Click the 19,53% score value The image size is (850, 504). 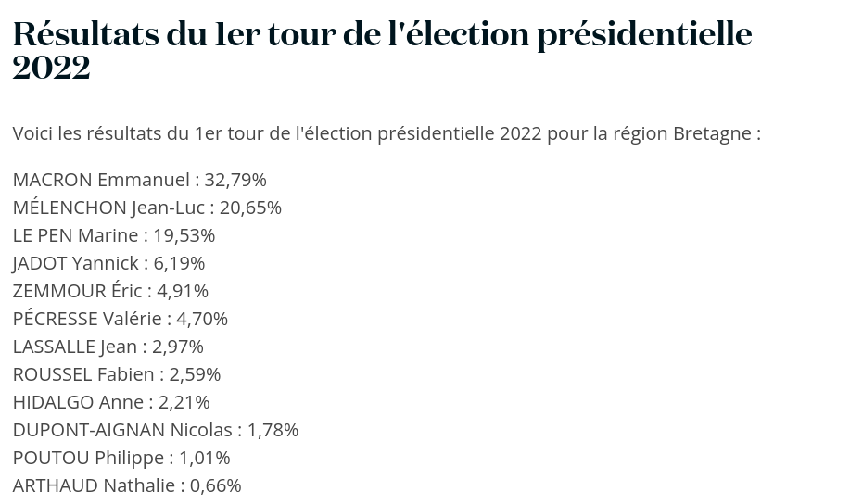(x=184, y=235)
